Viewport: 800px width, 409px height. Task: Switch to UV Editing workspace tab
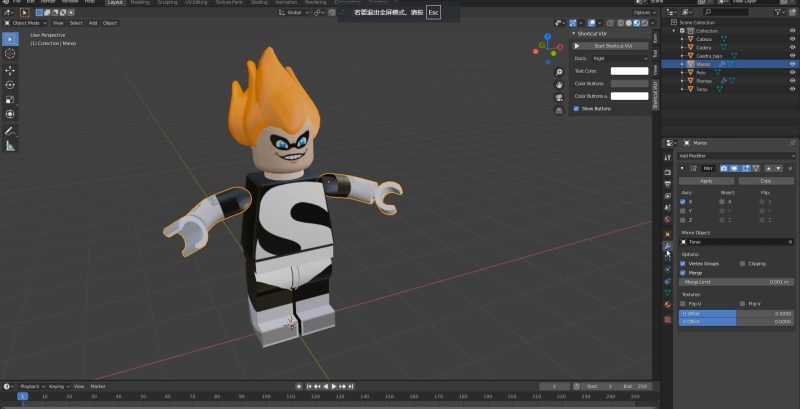[196, 3]
